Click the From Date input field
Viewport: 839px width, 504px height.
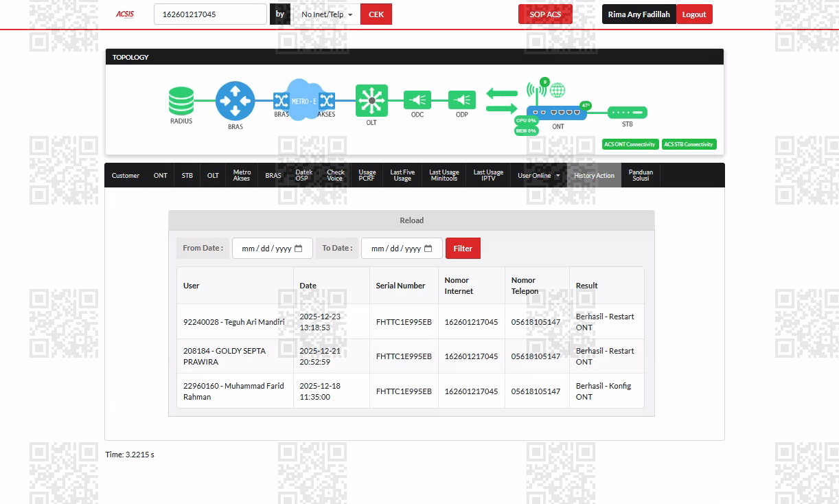tap(273, 249)
